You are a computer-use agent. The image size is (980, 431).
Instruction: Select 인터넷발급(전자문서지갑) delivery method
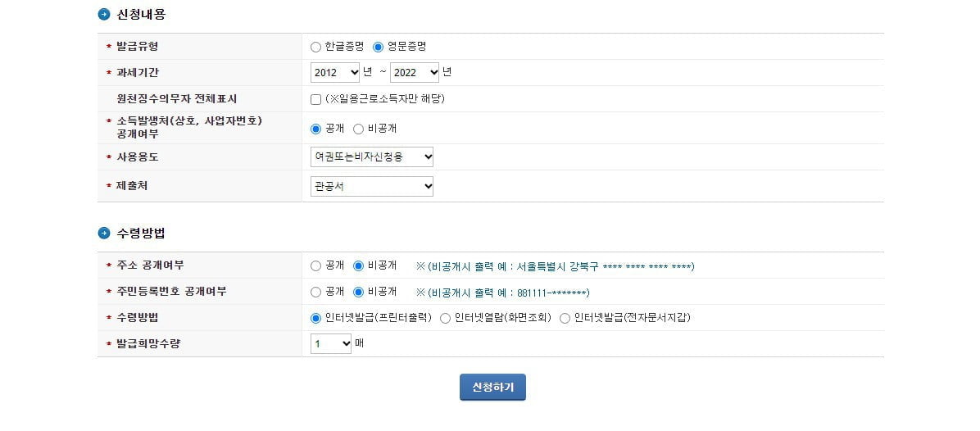(565, 319)
